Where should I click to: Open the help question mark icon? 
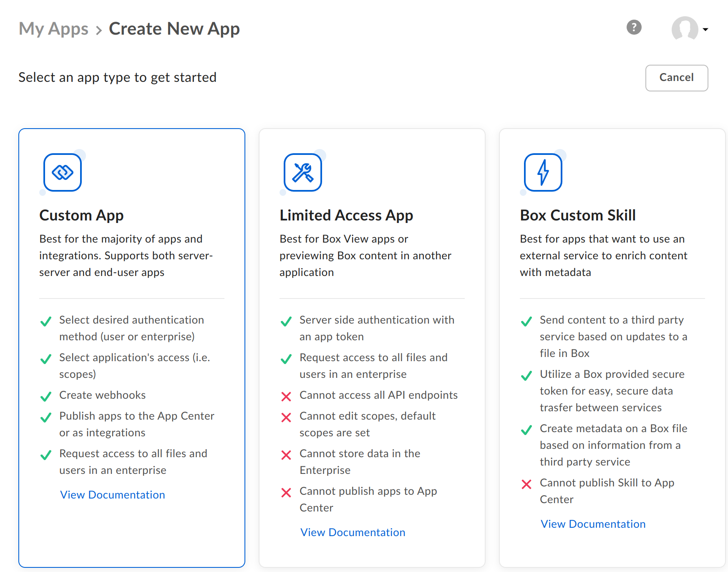tap(633, 28)
